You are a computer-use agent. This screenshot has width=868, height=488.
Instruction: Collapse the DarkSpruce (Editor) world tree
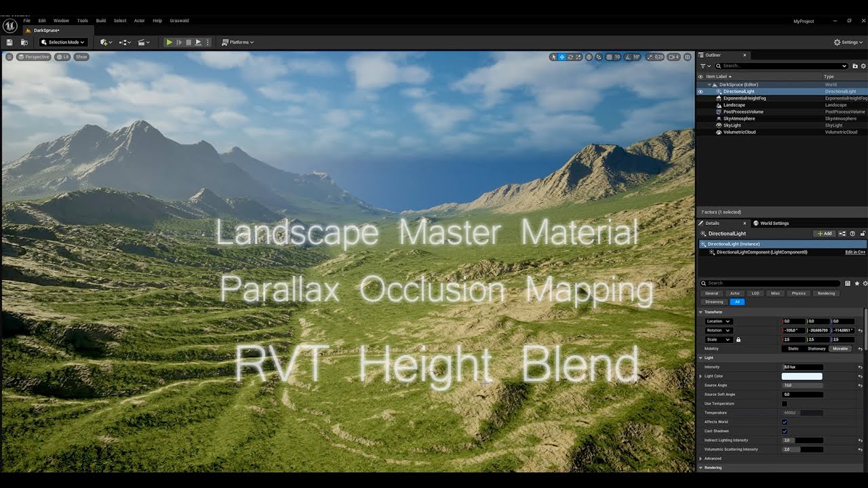pos(709,85)
